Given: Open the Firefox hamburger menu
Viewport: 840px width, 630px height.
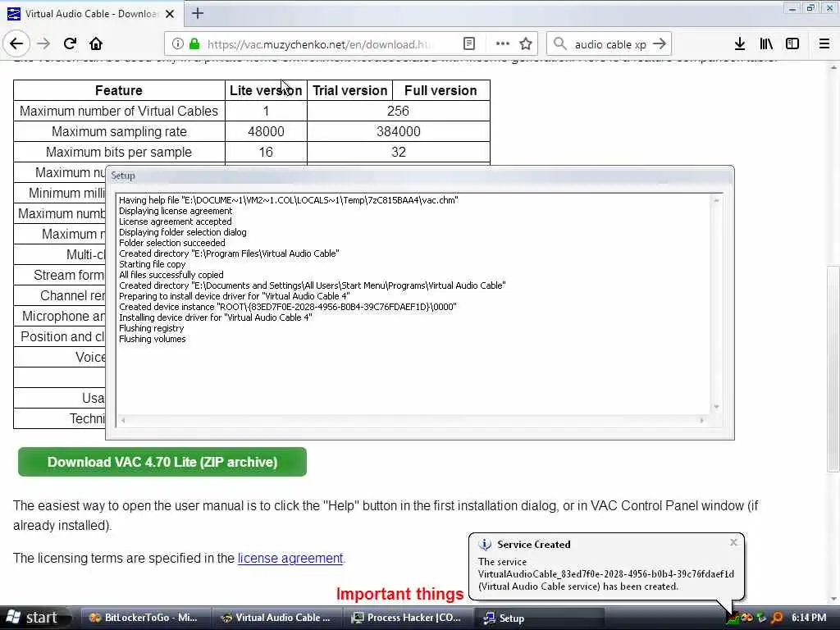Looking at the screenshot, I should pyautogui.click(x=824, y=44).
